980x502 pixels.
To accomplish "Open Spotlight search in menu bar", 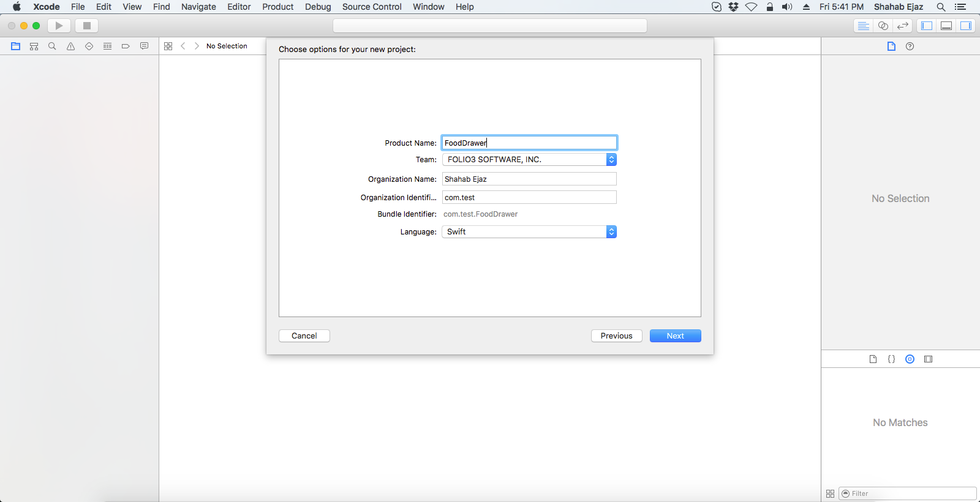I will point(941,7).
